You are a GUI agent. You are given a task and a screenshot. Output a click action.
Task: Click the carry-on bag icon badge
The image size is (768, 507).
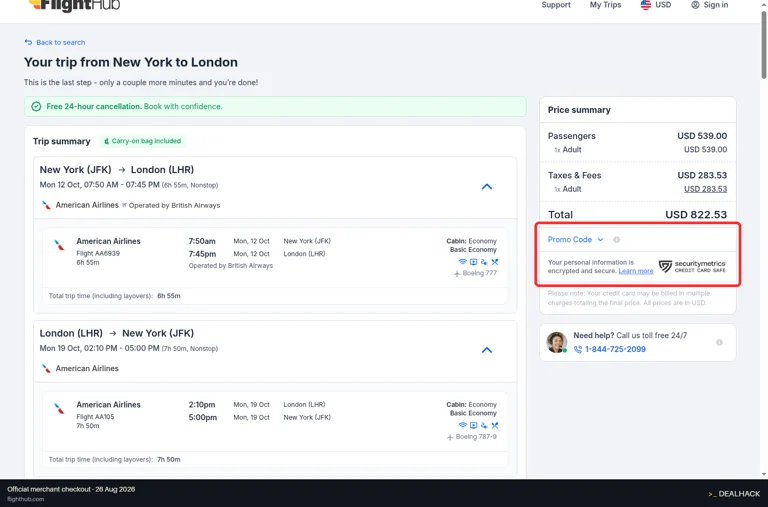(106, 141)
